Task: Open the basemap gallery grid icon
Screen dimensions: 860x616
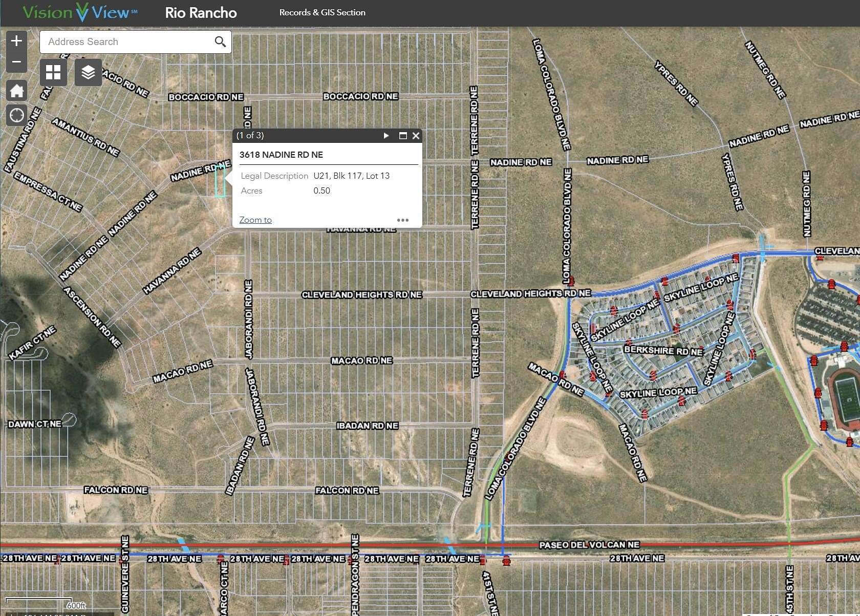Action: coord(52,73)
